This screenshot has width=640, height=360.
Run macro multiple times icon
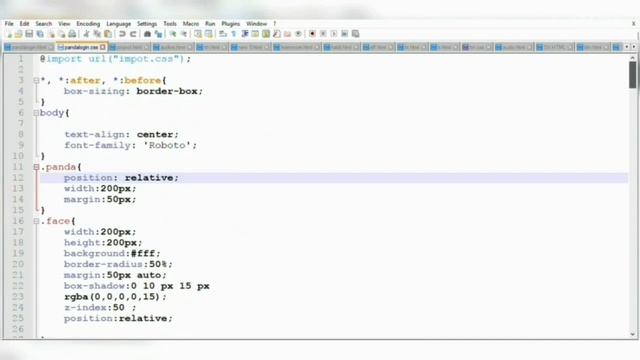pos(344,34)
